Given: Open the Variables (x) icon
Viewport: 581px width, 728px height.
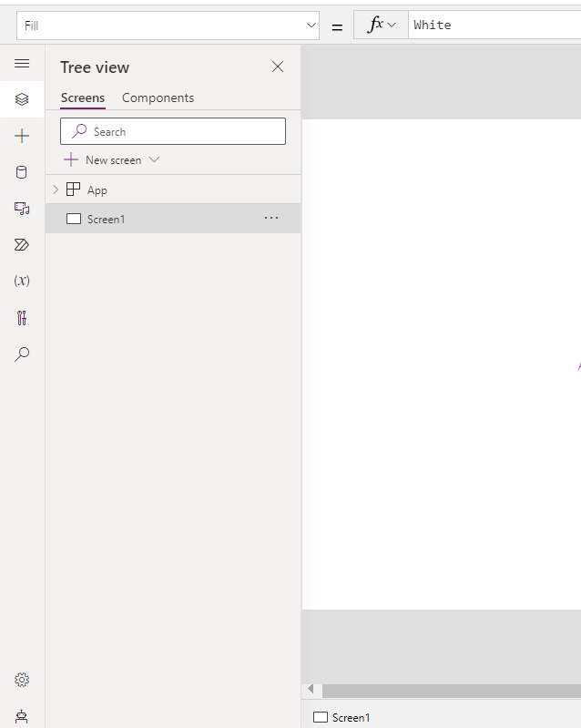Looking at the screenshot, I should pos(22,281).
